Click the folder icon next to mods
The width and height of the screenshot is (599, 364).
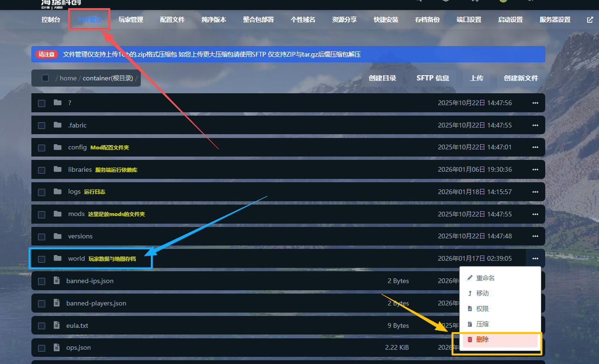(x=58, y=214)
